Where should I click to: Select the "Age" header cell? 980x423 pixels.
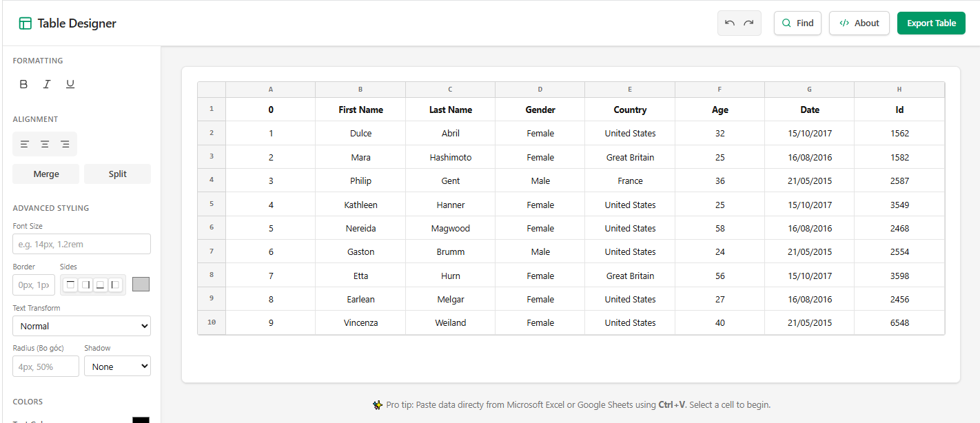[719, 110]
